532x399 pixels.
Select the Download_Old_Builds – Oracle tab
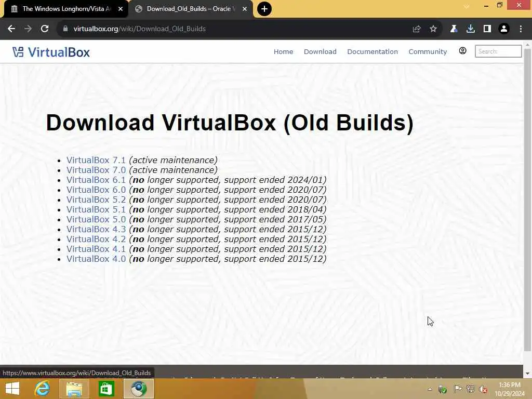point(191,9)
